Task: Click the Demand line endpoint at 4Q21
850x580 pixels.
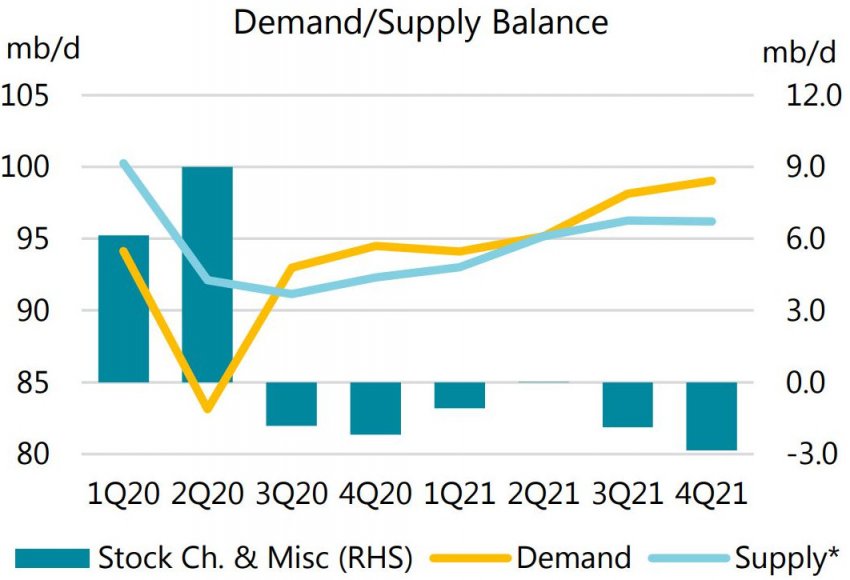Action: (x=711, y=181)
